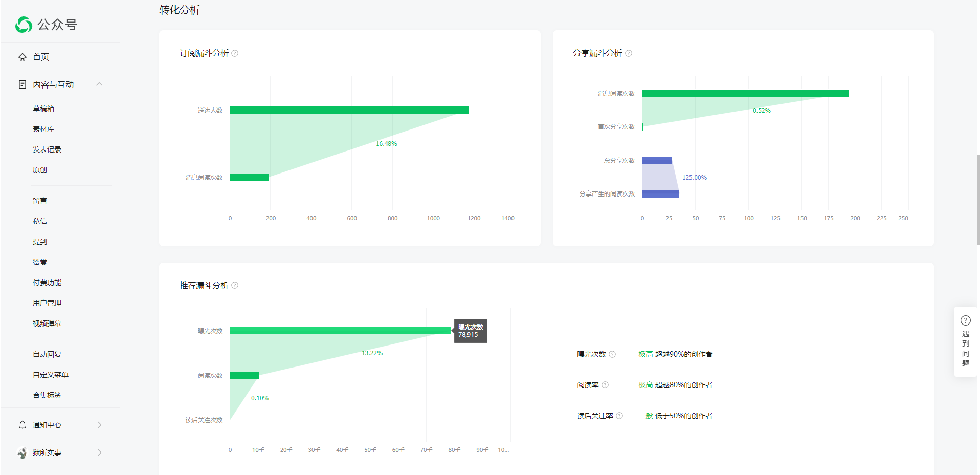
Task: Click the 内容与互动 document icon
Action: click(x=23, y=84)
